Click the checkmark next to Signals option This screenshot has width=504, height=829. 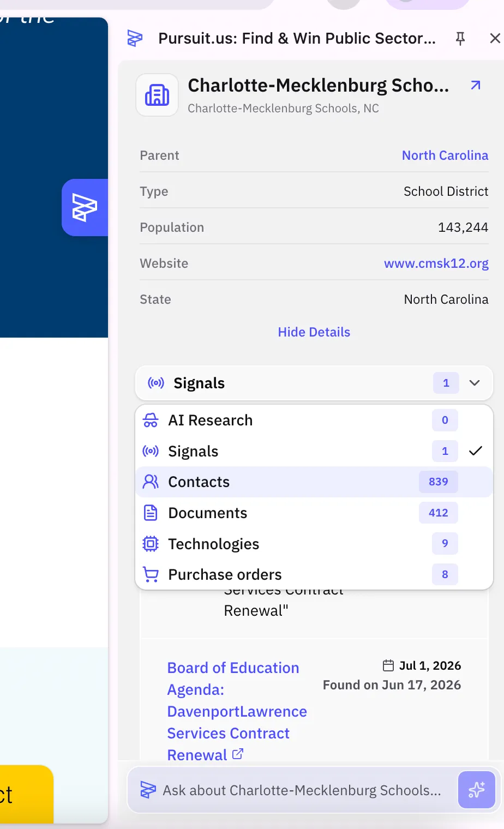(x=476, y=451)
